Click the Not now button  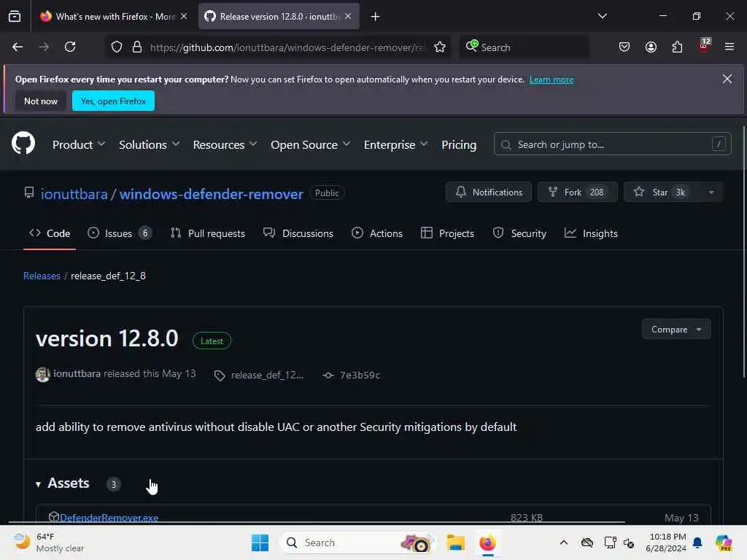pos(41,101)
